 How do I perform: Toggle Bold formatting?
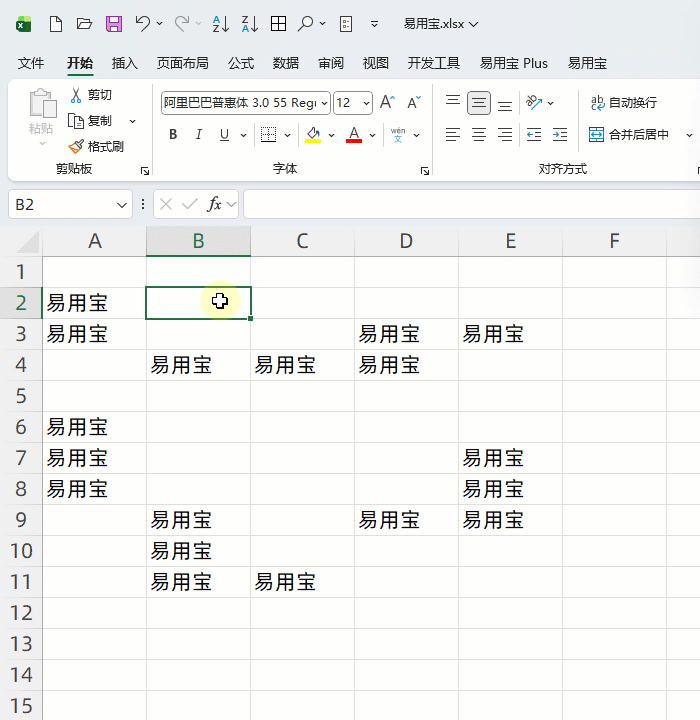pos(173,135)
